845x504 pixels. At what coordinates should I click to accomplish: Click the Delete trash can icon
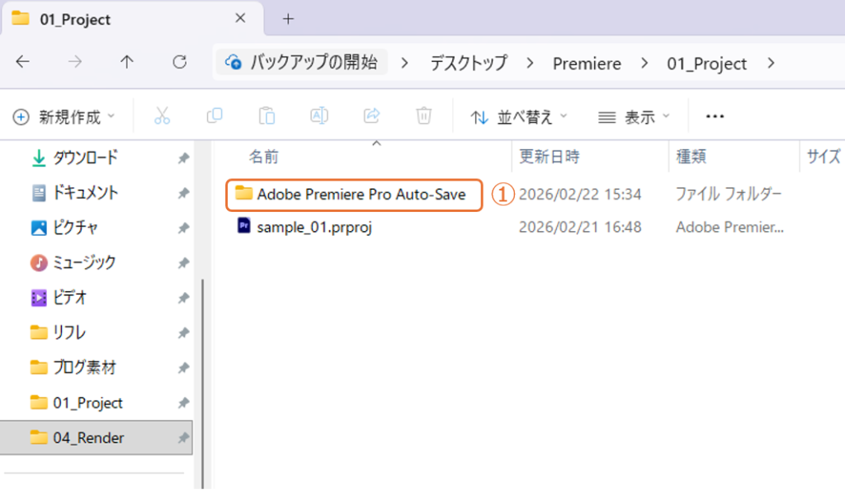(423, 116)
